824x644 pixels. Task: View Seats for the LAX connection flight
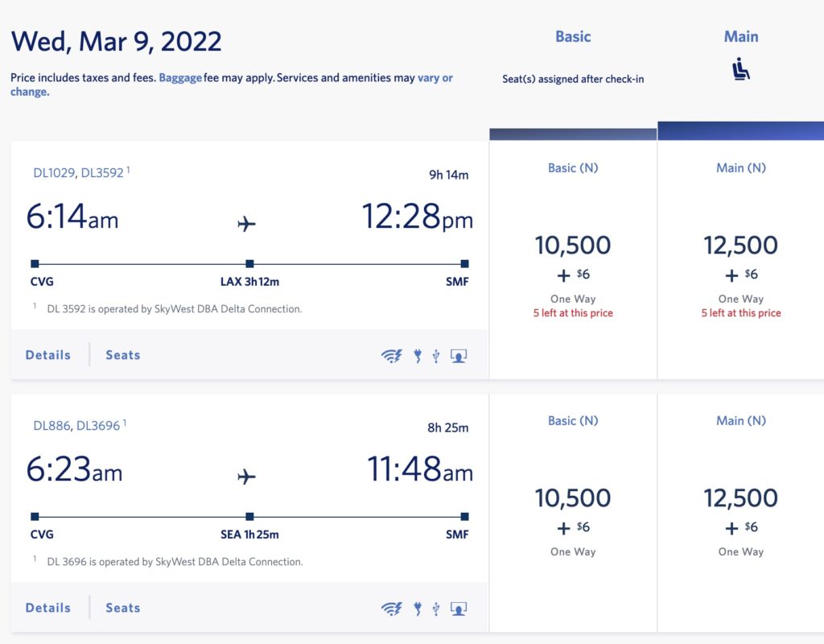tap(123, 355)
